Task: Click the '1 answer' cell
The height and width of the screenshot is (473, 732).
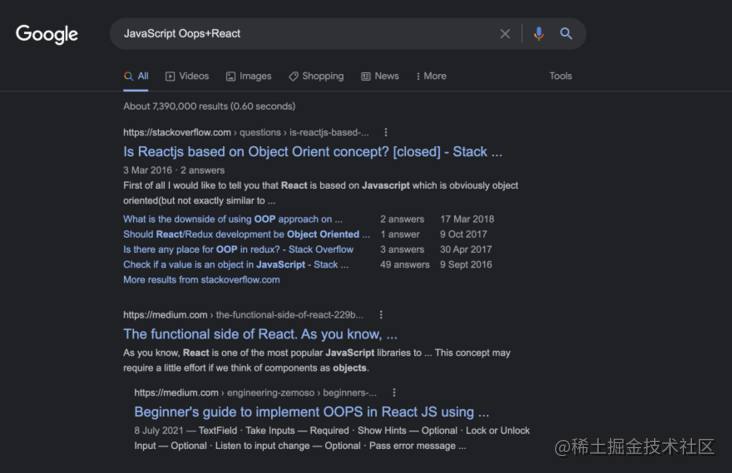Action: (400, 234)
